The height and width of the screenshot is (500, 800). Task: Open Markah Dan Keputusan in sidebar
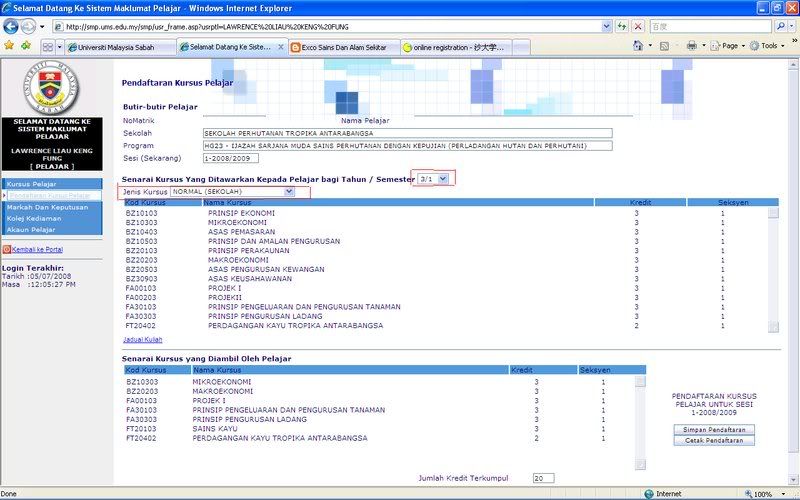(x=47, y=206)
